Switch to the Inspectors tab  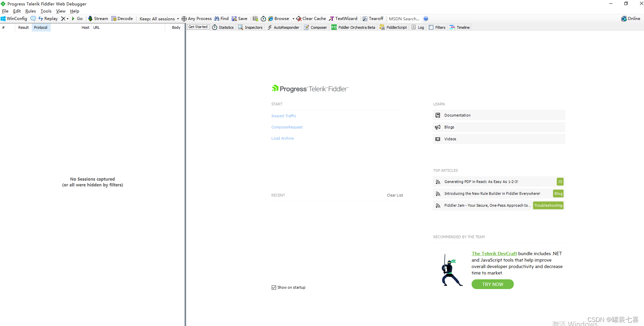[250, 27]
